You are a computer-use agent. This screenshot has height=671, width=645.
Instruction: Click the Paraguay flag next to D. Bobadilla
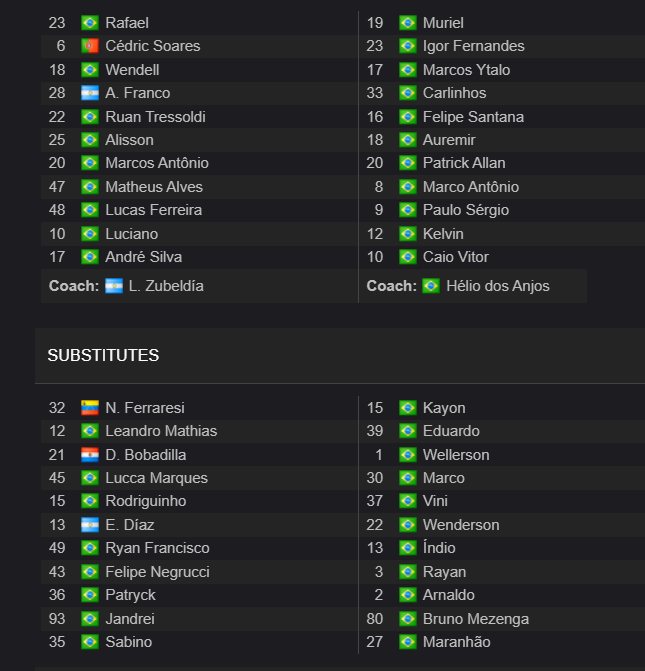point(90,455)
